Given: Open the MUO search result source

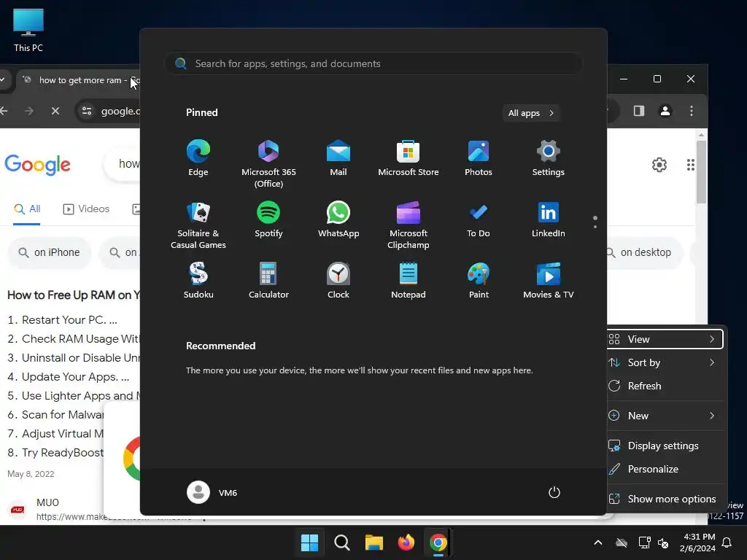Looking at the screenshot, I should click(x=47, y=502).
